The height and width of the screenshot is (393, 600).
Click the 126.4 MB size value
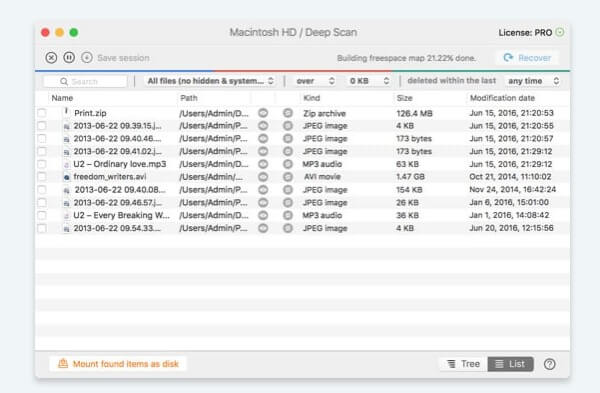(x=414, y=113)
